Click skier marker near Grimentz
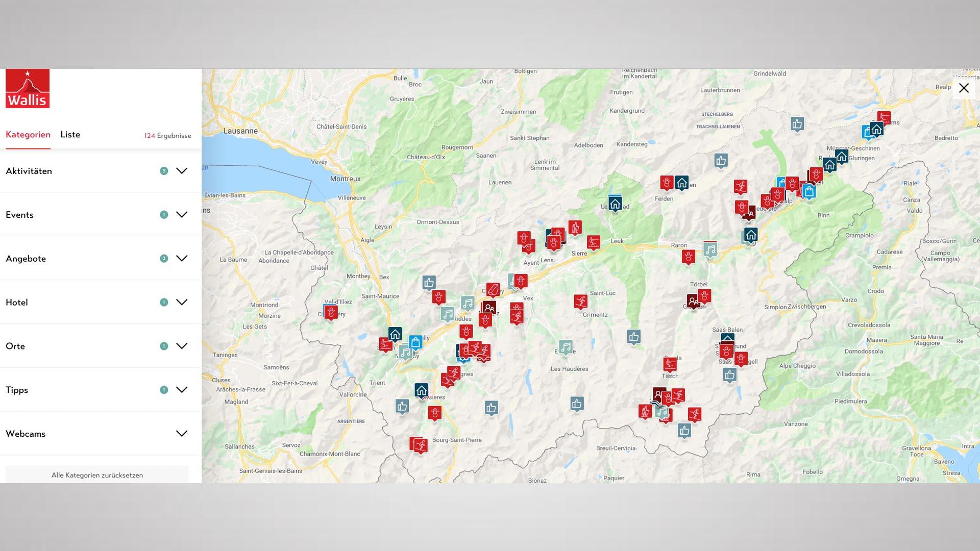Viewport: 980px width, 551px height. (580, 301)
